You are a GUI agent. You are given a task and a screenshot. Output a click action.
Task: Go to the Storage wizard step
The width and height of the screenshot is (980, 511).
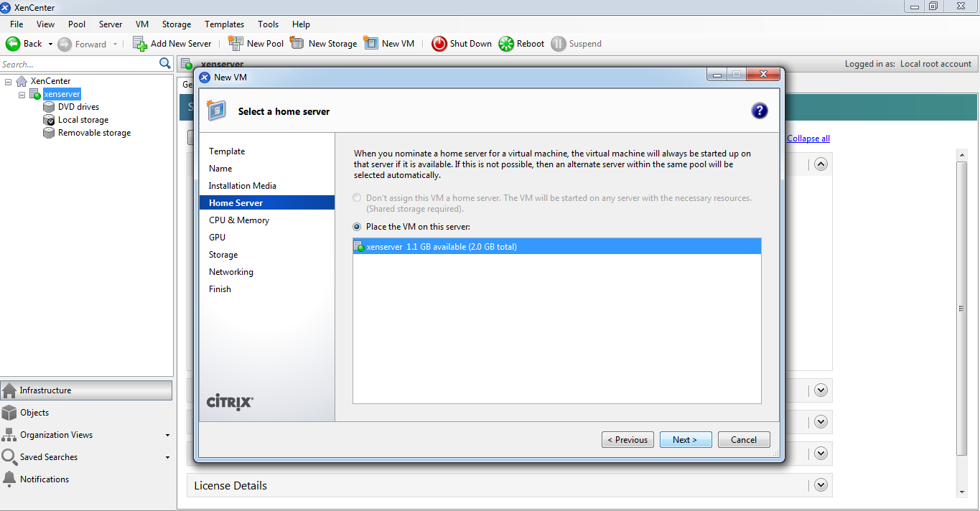pyautogui.click(x=223, y=255)
